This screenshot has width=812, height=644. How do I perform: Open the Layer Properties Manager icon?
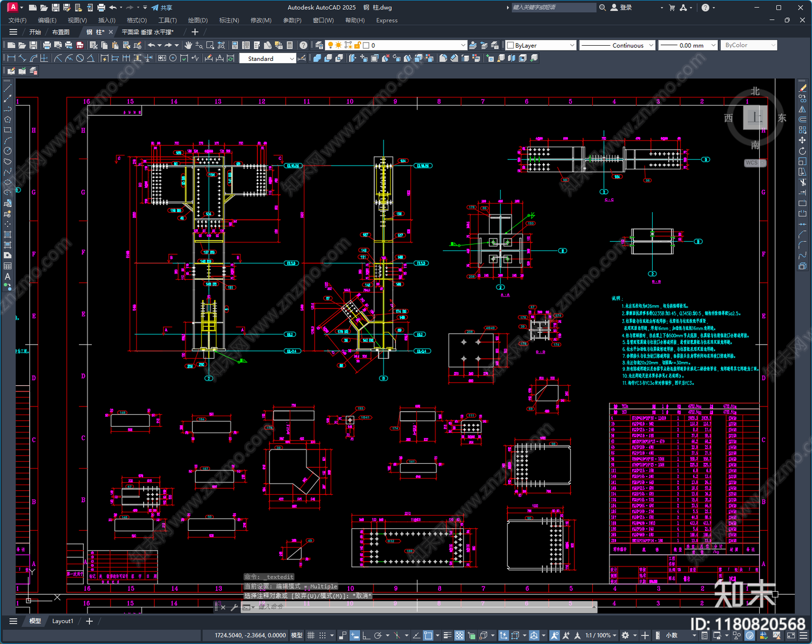[x=319, y=45]
